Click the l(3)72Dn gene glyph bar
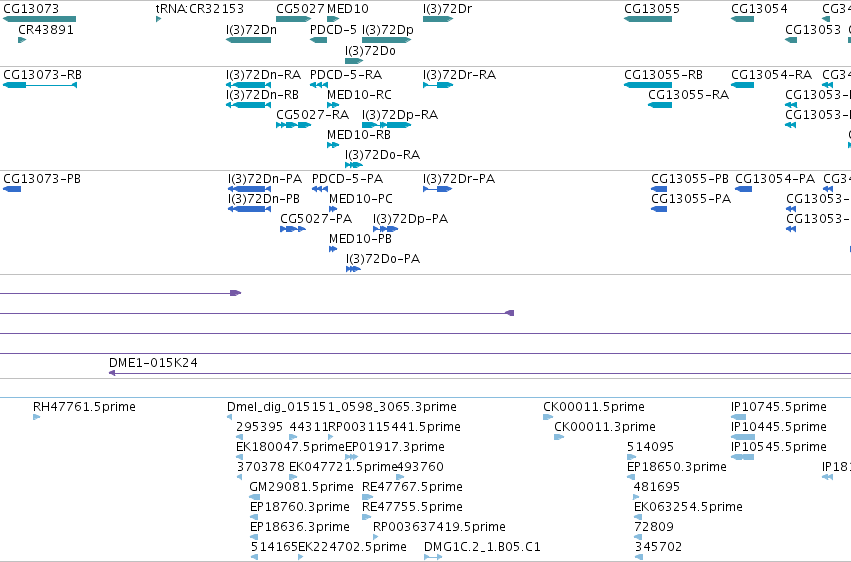Viewport: 851px width, 562px height. click(249, 40)
